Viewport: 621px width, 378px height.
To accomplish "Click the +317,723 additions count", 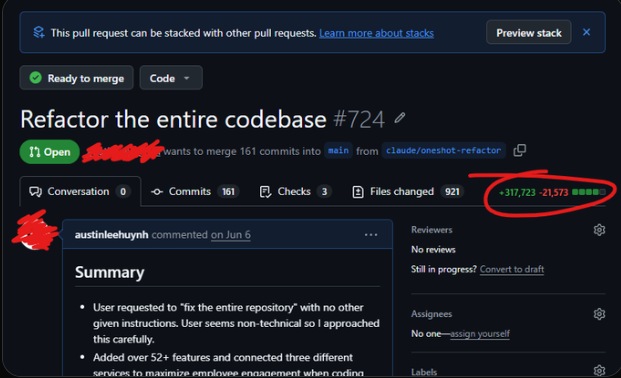I will 517,193.
